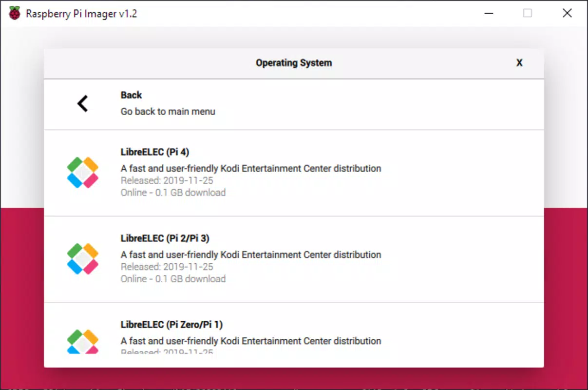Click release date under LibreELEC (Pi 2/Pi 3)
Screen dimensions: 588x390
[167, 267]
